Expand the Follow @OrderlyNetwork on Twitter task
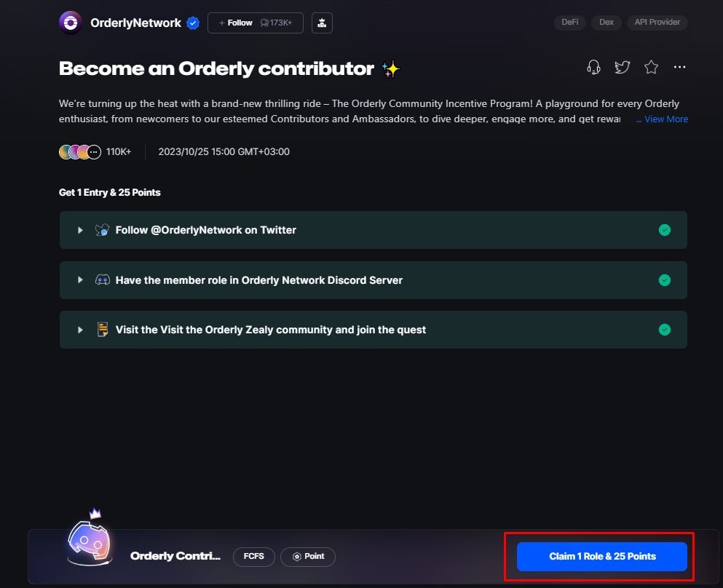Image resolution: width=723 pixels, height=588 pixels. [x=80, y=230]
